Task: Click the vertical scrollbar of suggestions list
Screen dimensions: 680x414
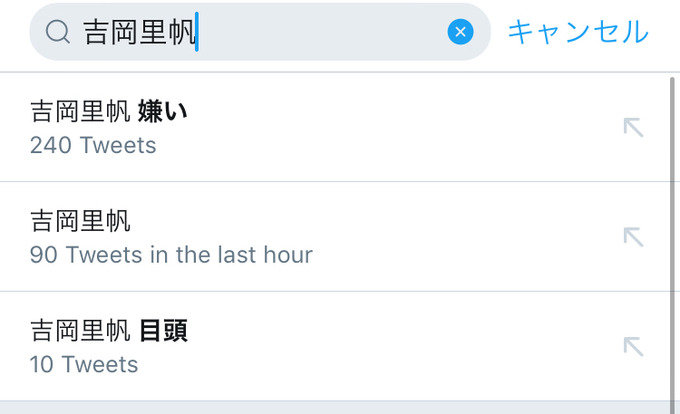Action: (673, 243)
